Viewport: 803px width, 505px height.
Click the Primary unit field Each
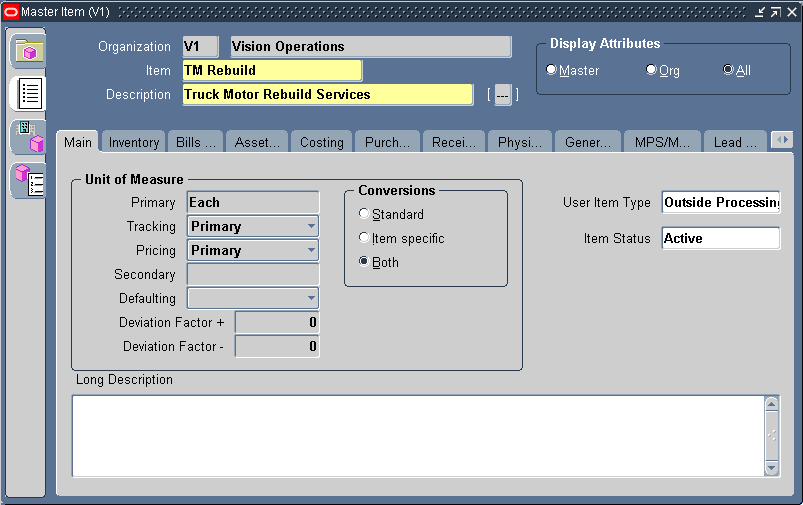click(253, 202)
